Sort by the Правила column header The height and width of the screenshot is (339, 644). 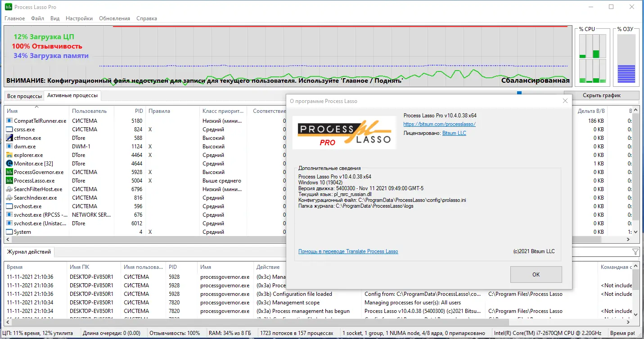tap(172, 111)
